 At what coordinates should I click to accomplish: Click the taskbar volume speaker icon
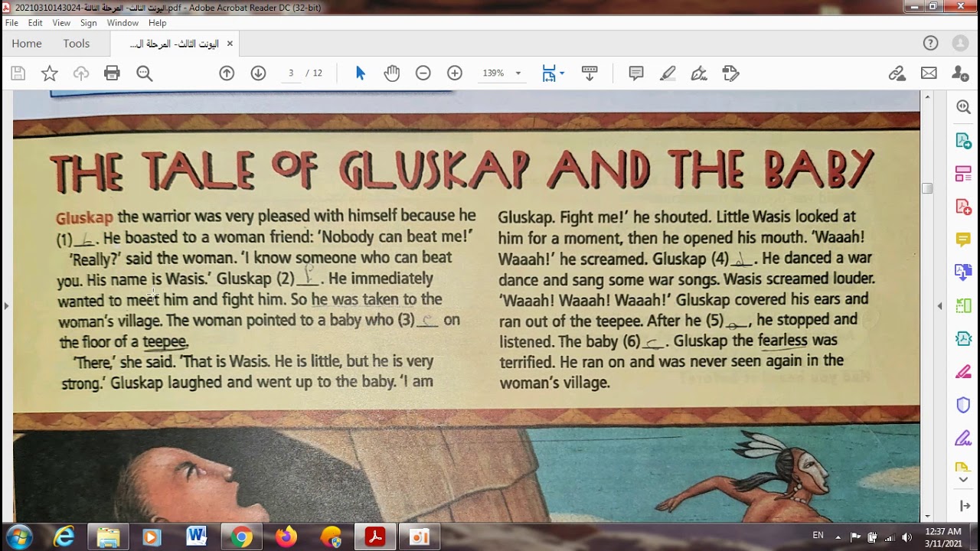[907, 536]
